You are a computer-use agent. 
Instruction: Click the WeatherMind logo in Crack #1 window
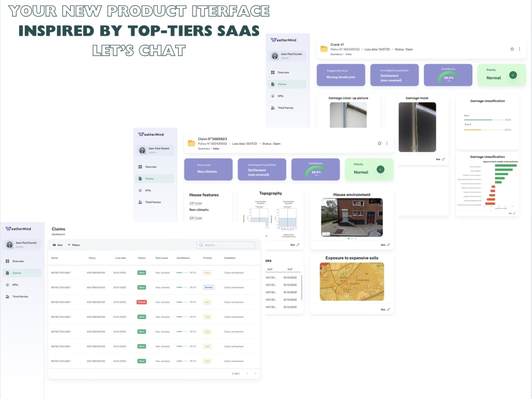284,40
